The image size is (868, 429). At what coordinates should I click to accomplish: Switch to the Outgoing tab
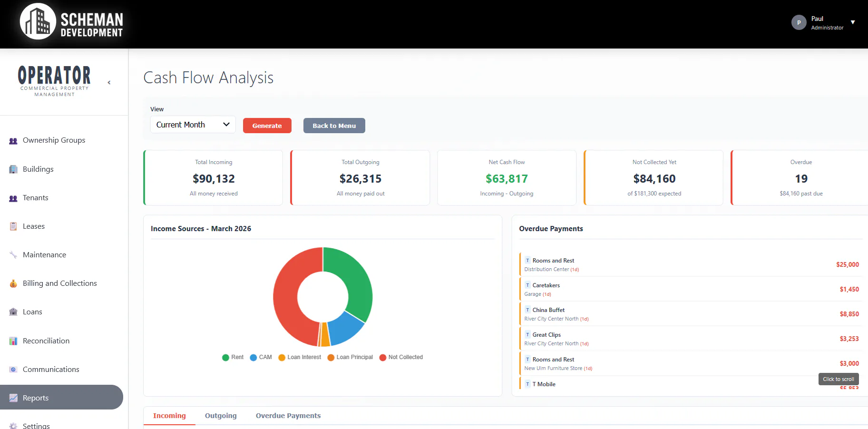[221, 416]
